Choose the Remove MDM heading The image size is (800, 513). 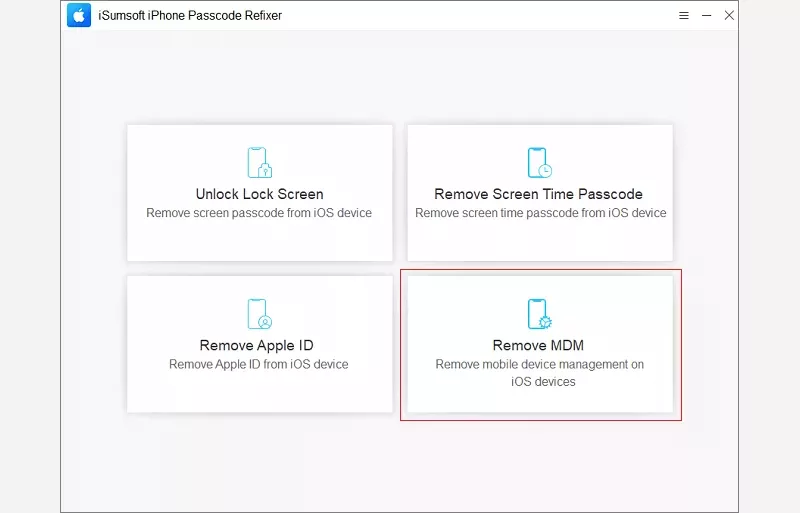click(x=538, y=346)
